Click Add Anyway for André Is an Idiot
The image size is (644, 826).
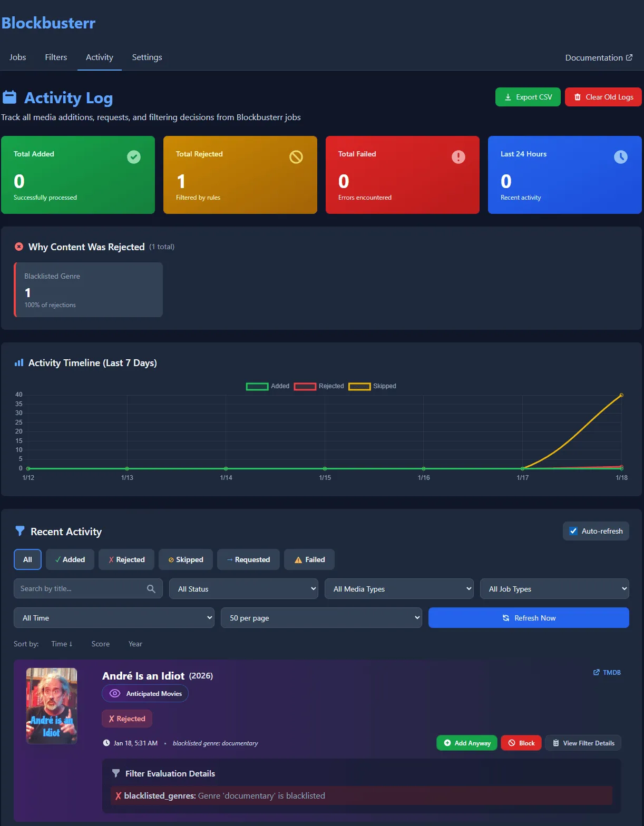tap(467, 743)
